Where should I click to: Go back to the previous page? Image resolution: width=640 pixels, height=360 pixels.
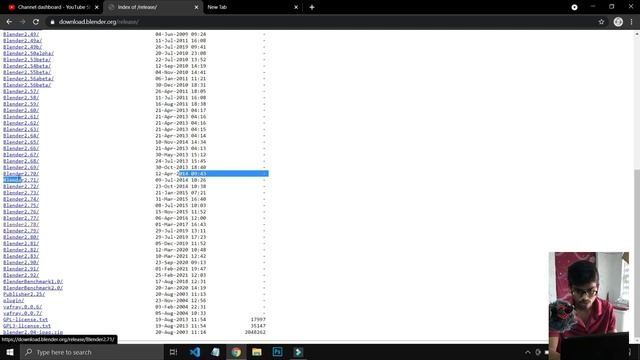pyautogui.click(x=9, y=22)
